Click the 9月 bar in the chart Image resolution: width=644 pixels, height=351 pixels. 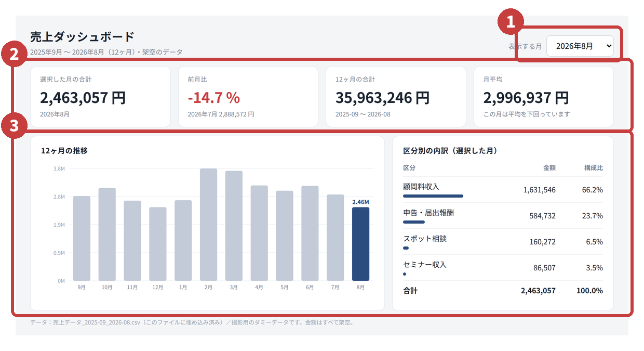82,238
